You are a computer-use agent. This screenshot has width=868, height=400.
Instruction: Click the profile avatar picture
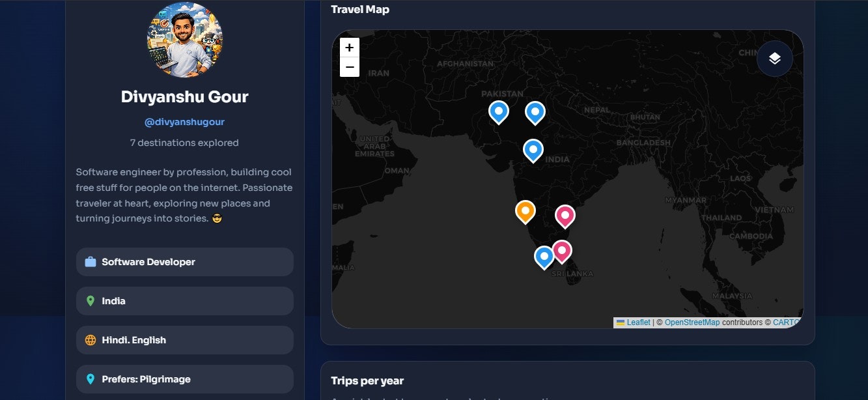(x=184, y=40)
